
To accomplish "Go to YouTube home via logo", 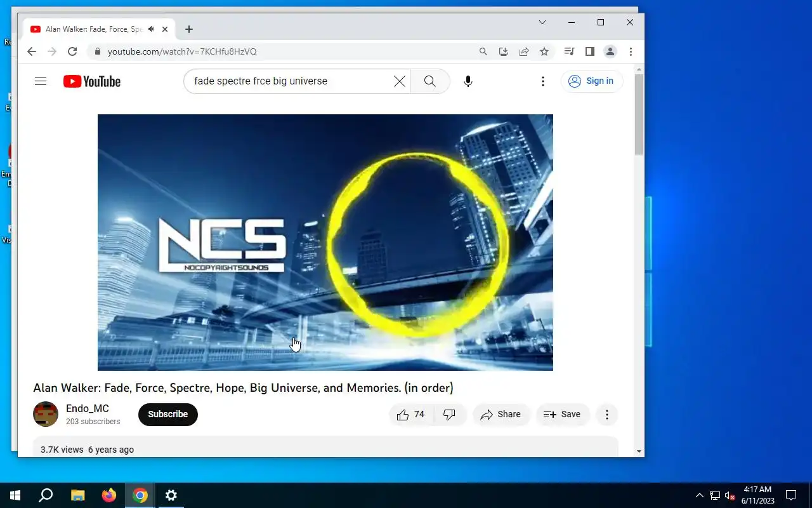I will [x=92, y=81].
